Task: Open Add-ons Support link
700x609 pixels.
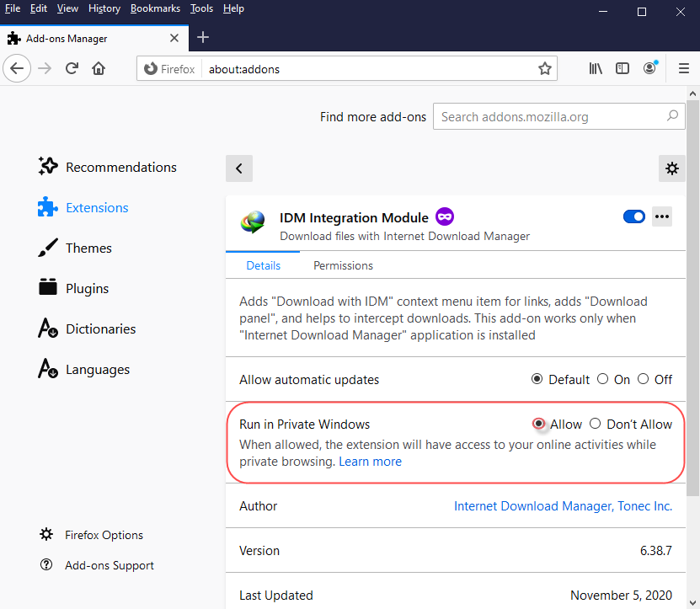Action: tap(97, 565)
